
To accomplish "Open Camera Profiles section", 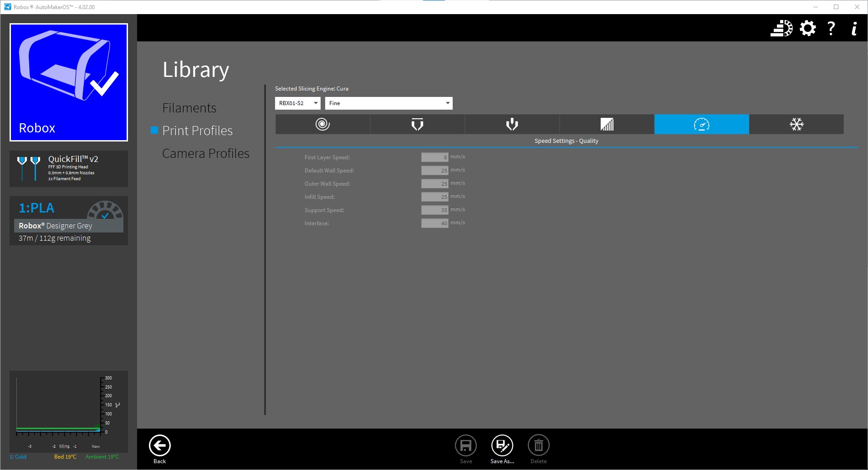I will click(205, 153).
